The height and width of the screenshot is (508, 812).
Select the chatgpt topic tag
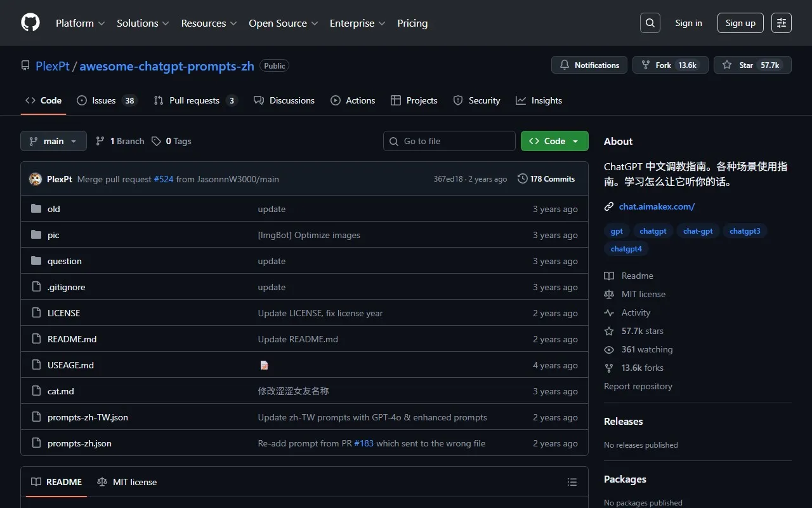(x=653, y=231)
